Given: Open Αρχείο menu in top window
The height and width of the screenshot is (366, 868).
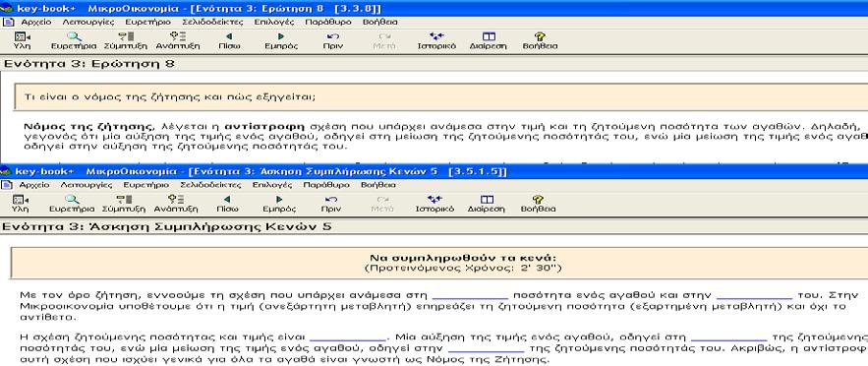Looking at the screenshot, I should click(36, 23).
